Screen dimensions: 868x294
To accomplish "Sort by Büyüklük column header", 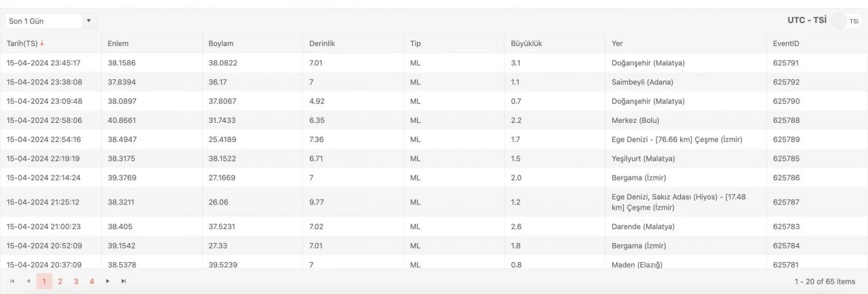I will click(526, 43).
